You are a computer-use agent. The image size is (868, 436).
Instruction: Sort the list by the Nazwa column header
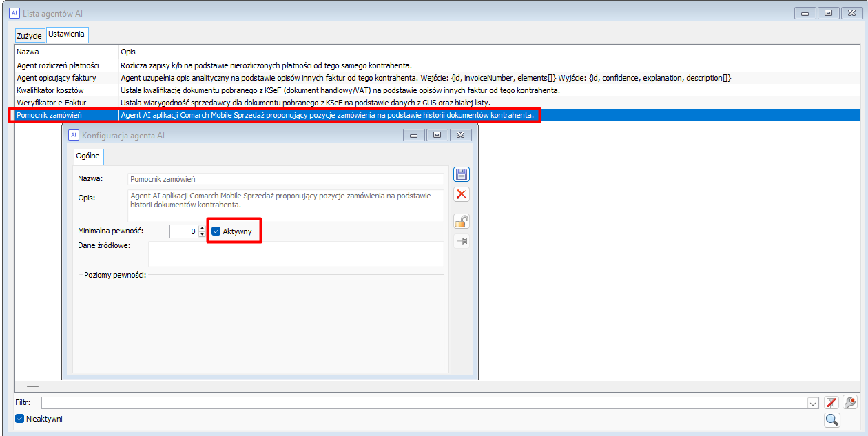(x=67, y=52)
